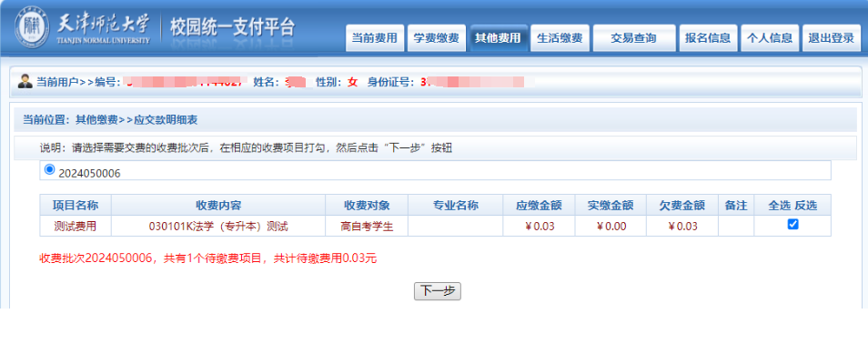Click the 欠费金额 column header
Screen dimensions: 868x344
[682, 206]
